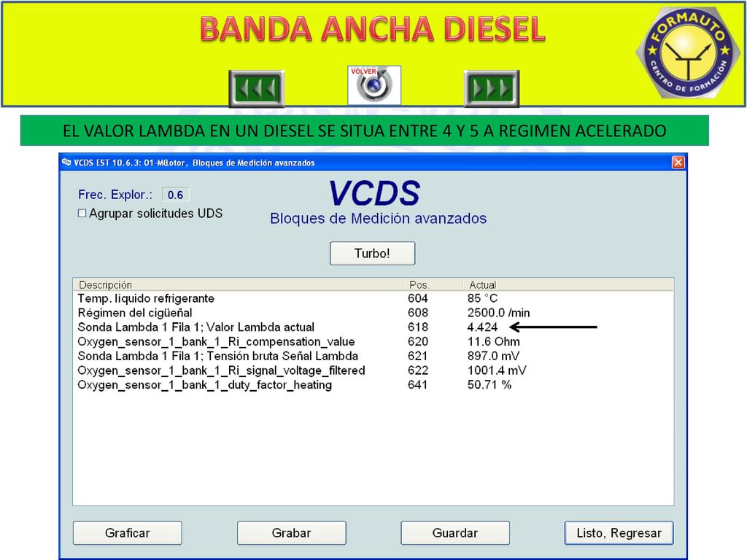This screenshot has width=747, height=560.
Task: Click the Turbo! button
Action: tap(372, 253)
